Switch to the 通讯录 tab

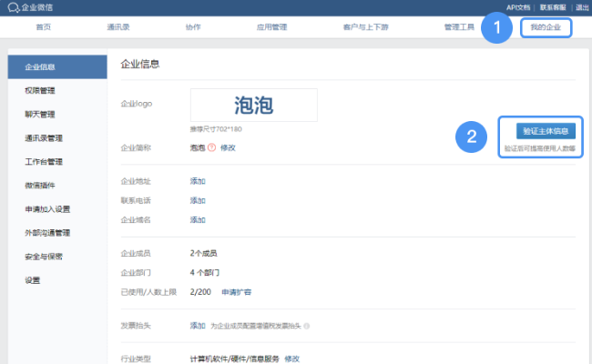(x=117, y=27)
